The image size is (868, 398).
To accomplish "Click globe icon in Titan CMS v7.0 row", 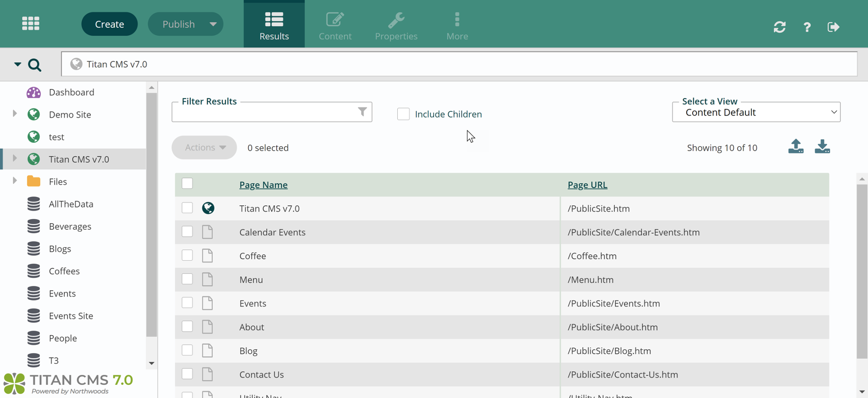I will pyautogui.click(x=208, y=208).
